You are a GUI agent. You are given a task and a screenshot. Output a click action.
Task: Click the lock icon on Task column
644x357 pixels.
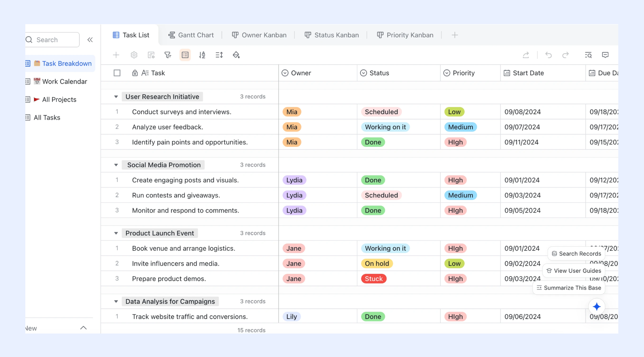click(x=135, y=73)
